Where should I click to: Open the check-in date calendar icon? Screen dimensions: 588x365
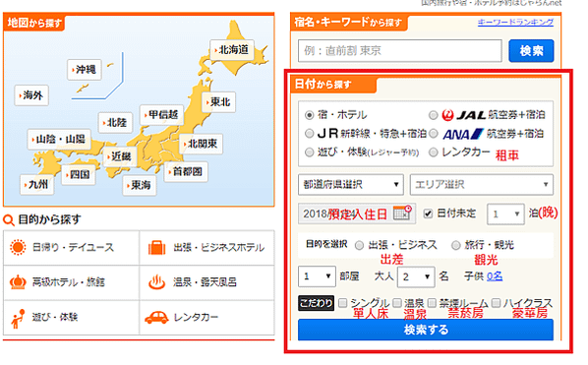point(402,213)
